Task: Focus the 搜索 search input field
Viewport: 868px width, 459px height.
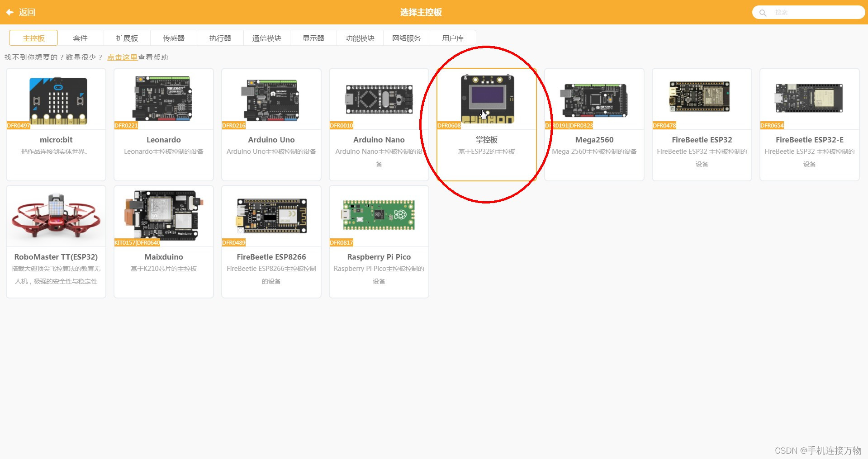Action: pyautogui.click(x=808, y=12)
